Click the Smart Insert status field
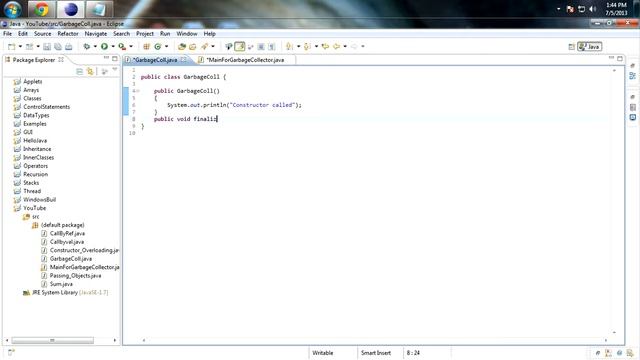This screenshot has width=640, height=360. [376, 353]
